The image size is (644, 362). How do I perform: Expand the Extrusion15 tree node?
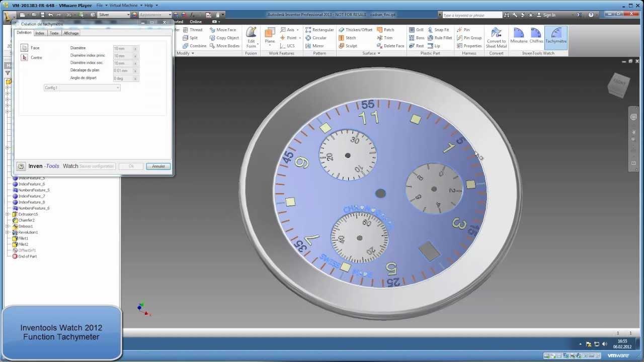click(8, 214)
